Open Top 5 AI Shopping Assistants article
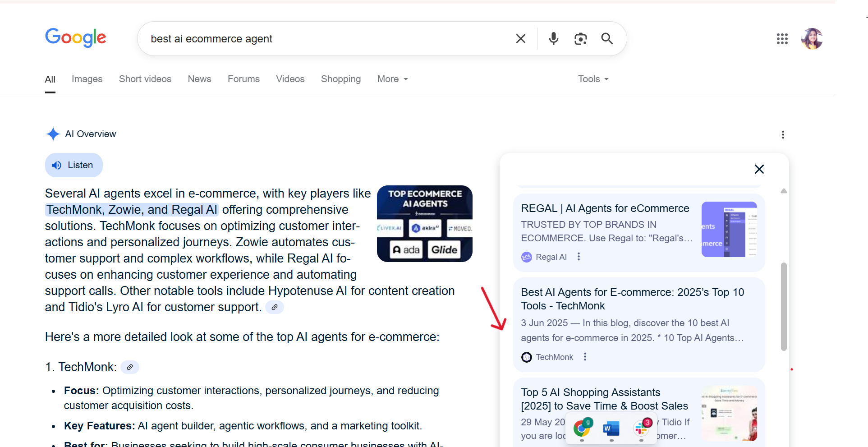The width and height of the screenshot is (868, 447). [604, 399]
